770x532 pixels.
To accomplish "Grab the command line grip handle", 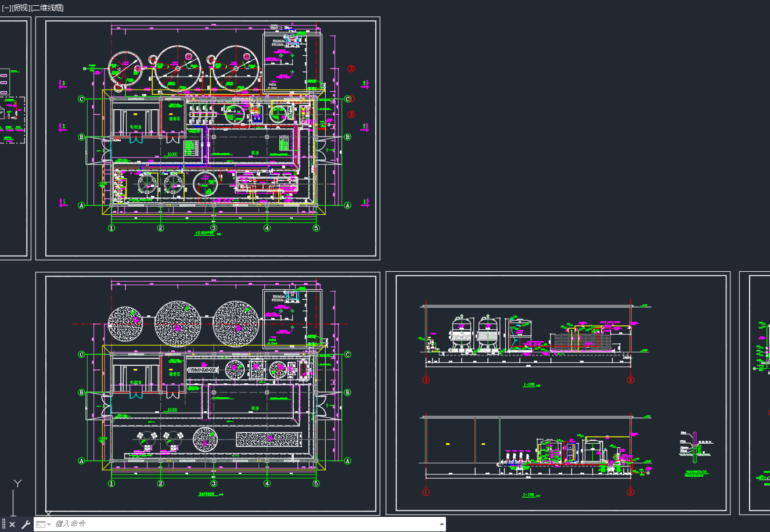I will coord(3,524).
